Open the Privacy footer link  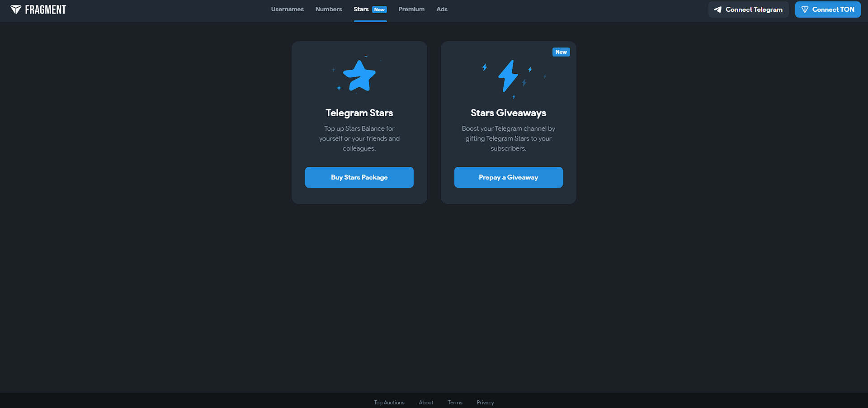click(x=485, y=403)
